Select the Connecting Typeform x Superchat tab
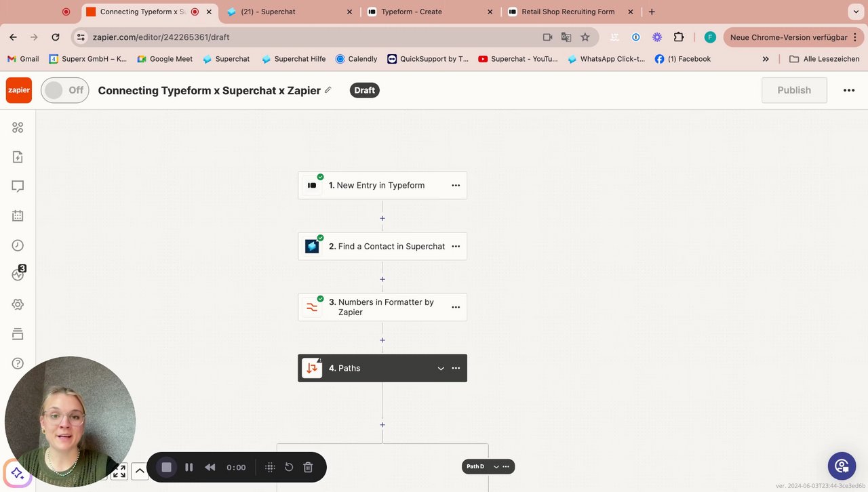 point(149,12)
